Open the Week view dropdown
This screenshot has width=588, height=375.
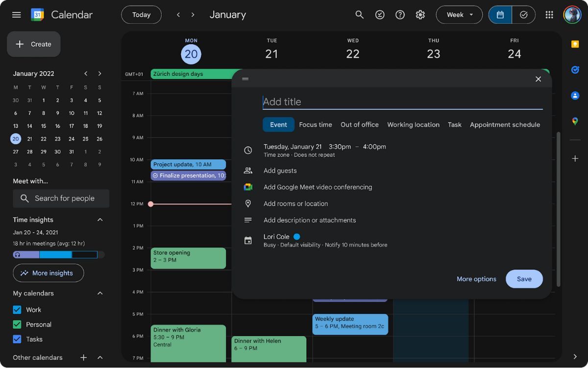(459, 15)
